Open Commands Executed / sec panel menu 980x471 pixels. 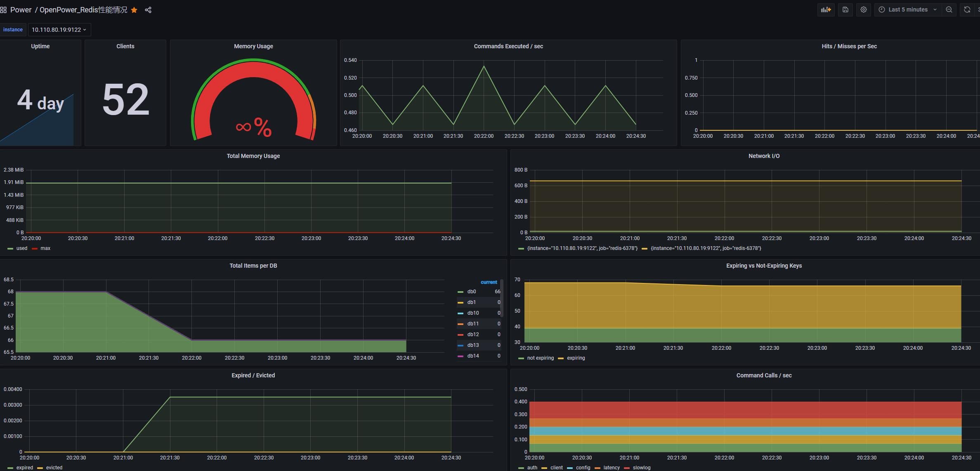508,46
